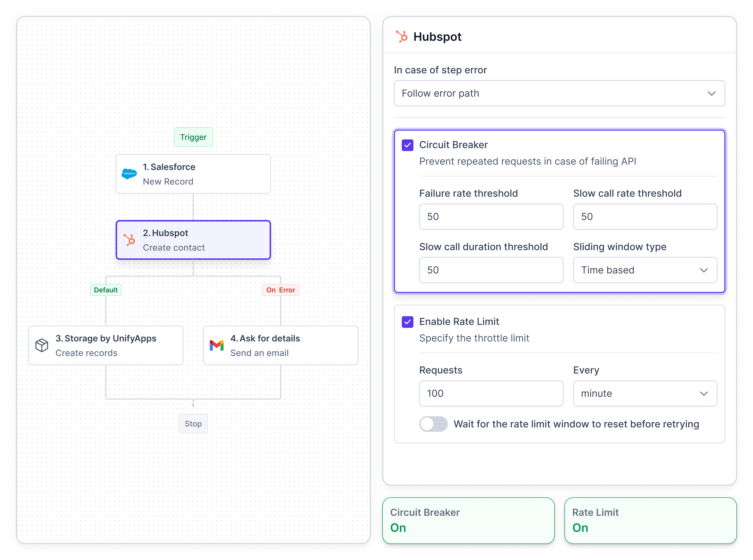Select the Stop node
The width and height of the screenshot is (753, 560).
coord(193,423)
